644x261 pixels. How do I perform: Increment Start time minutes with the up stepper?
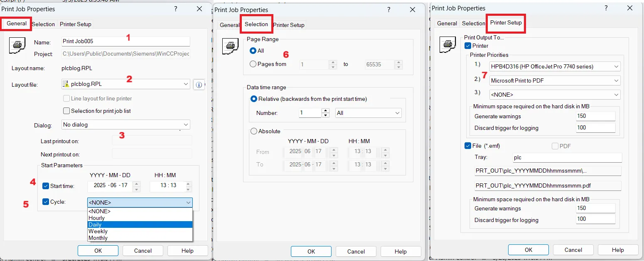(189, 184)
